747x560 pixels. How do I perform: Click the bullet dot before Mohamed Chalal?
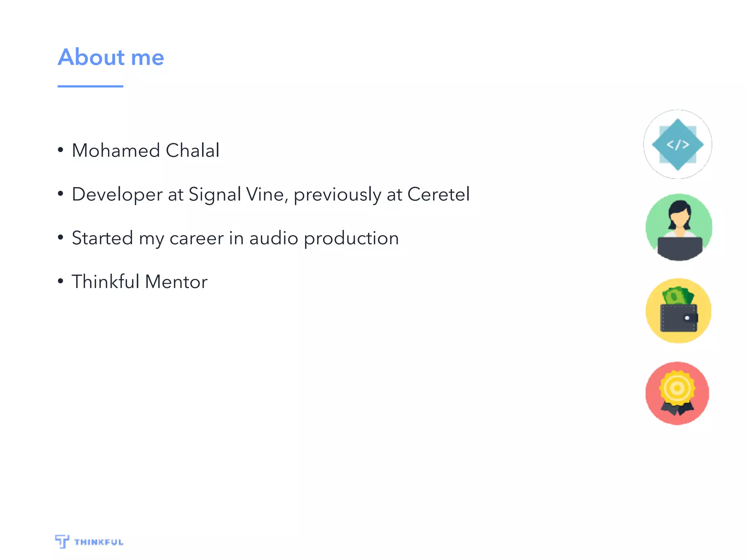tap(61, 150)
